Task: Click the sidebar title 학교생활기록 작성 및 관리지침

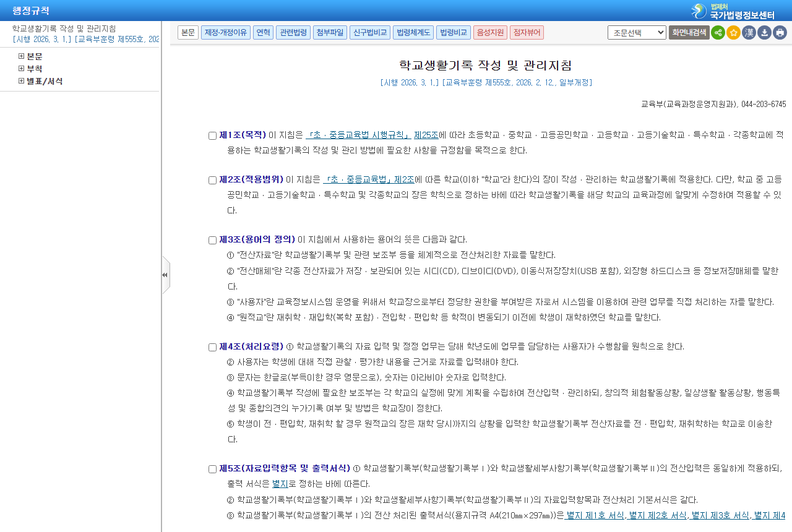Action: (x=64, y=28)
